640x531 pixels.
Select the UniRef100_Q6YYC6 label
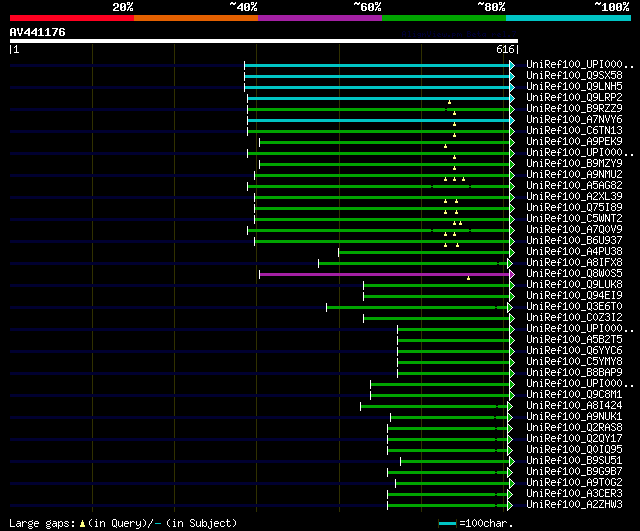[574, 351]
